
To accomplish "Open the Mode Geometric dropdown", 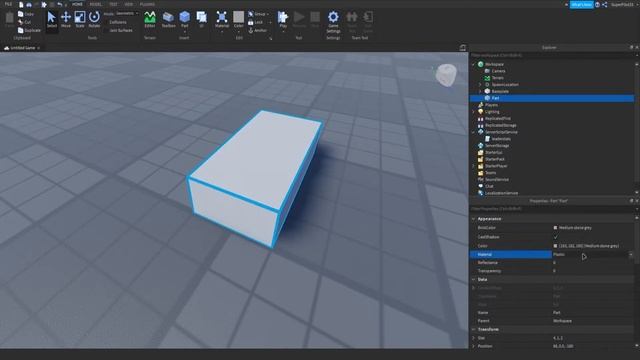I will click(x=127, y=13).
